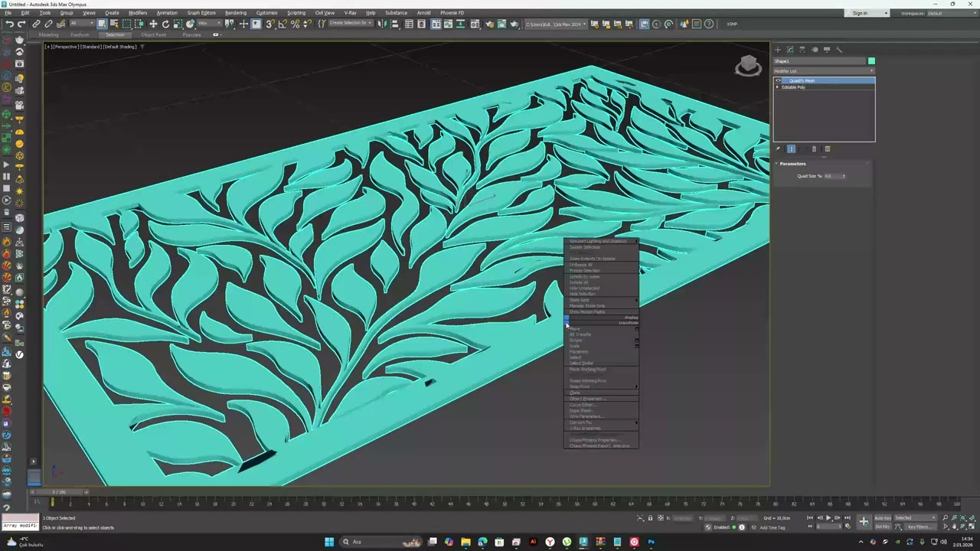Click the Undo arrow in main toolbar
The height and width of the screenshot is (551, 980).
click(x=8, y=24)
